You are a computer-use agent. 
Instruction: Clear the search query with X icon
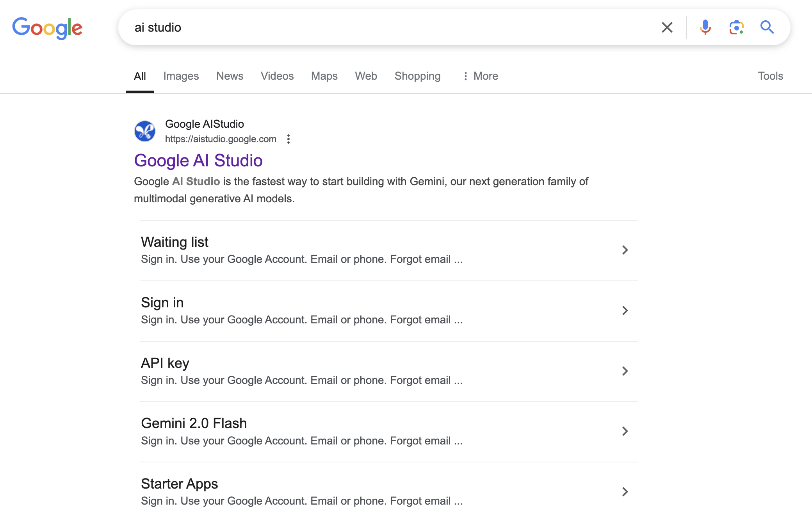667,27
